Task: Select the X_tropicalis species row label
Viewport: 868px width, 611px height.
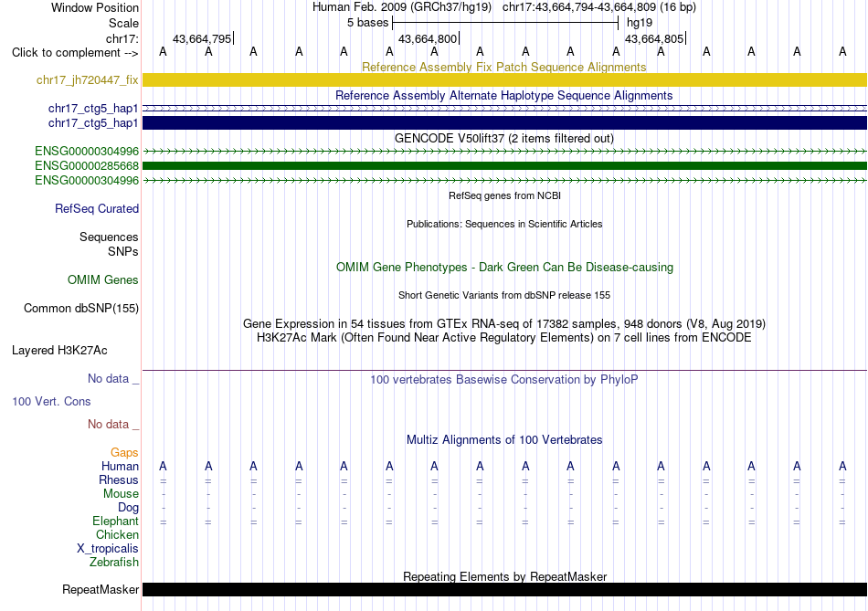Action: (108, 549)
